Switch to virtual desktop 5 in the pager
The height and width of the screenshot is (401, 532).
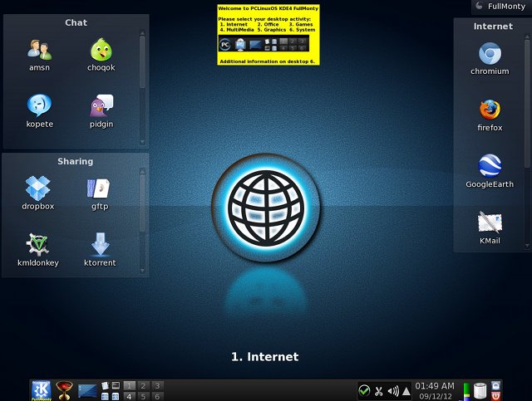[143, 396]
